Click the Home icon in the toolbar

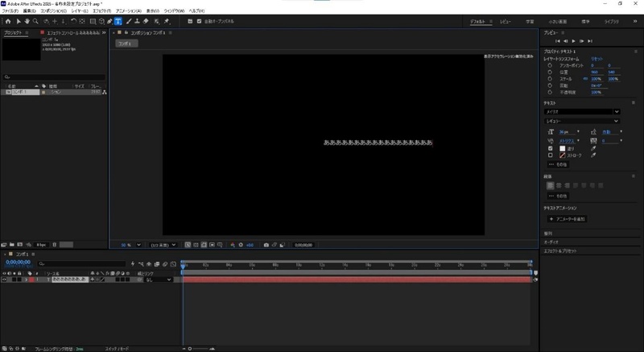[8, 22]
